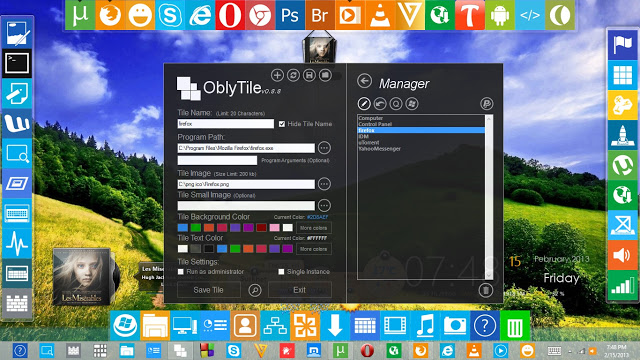Click the undo arrow icon in Manager
The width and height of the screenshot is (640, 360).
tap(380, 104)
